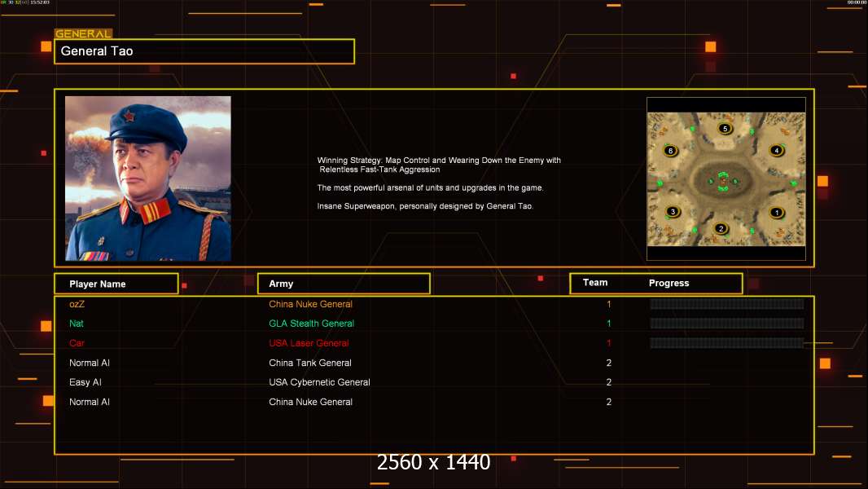This screenshot has height=489, width=868.
Task: Select start position 3 on minimap
Action: coord(673,212)
